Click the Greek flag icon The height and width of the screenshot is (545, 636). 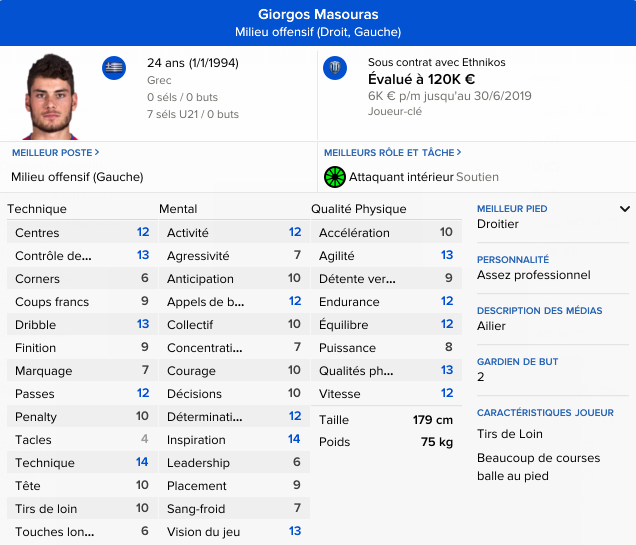[114, 68]
